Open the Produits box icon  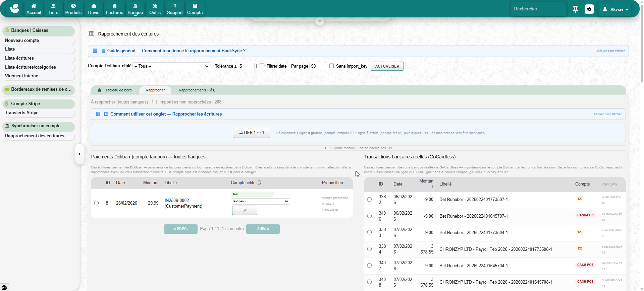point(73,6)
